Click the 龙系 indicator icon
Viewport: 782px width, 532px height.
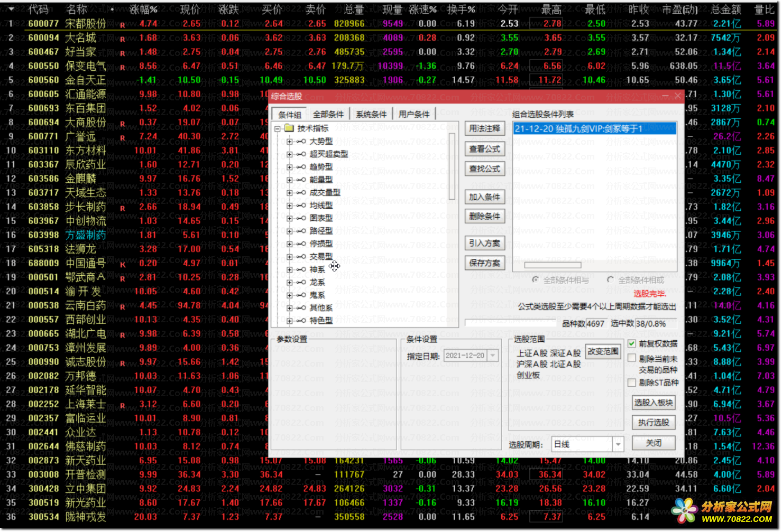301,282
